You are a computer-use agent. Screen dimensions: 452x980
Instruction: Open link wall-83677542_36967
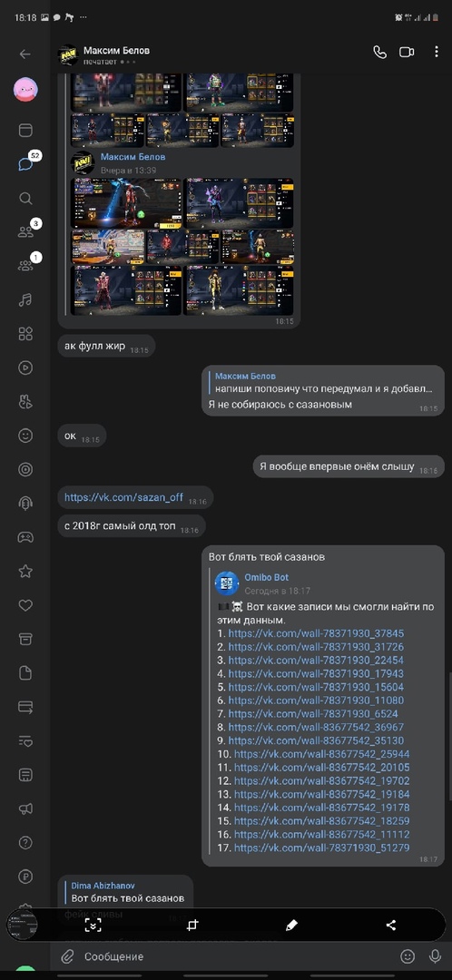click(316, 727)
